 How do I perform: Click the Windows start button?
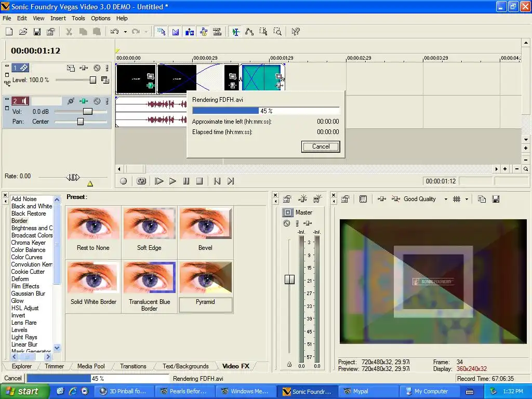coord(25,391)
